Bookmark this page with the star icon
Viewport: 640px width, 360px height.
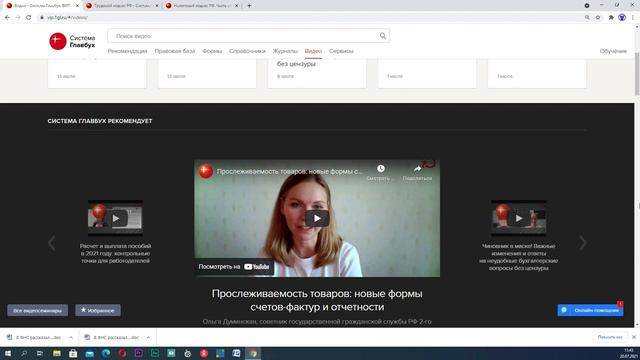[598, 18]
